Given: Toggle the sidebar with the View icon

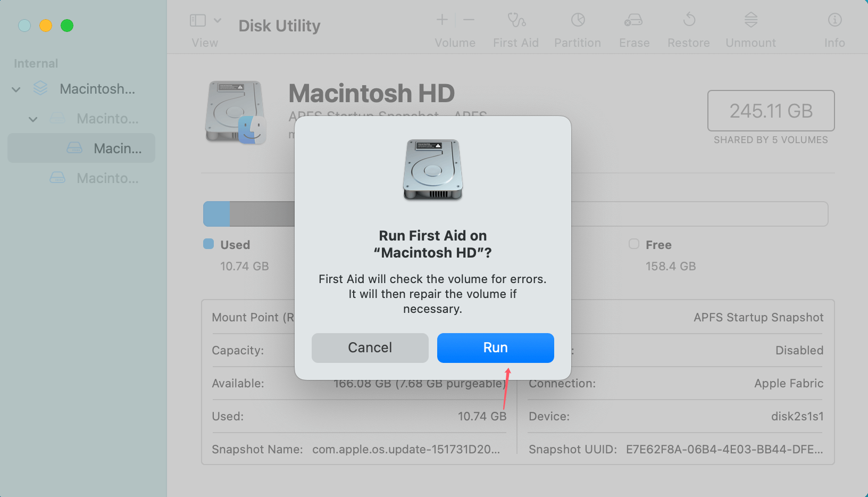Looking at the screenshot, I should pos(196,20).
